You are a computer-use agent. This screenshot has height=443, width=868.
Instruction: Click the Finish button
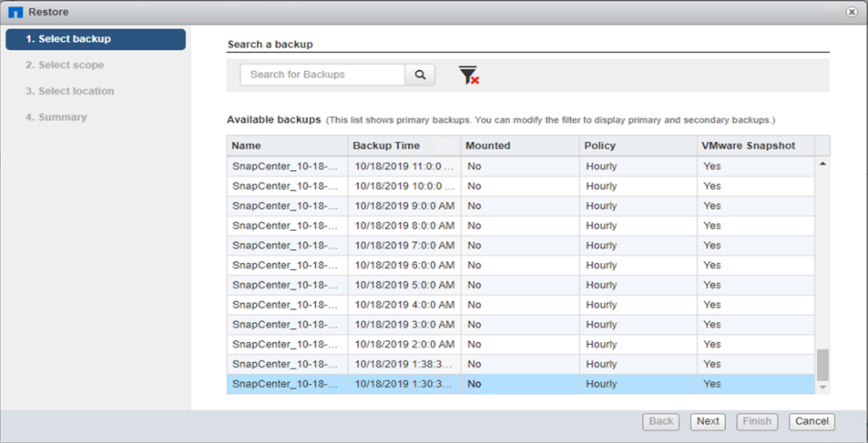pyautogui.click(x=757, y=421)
